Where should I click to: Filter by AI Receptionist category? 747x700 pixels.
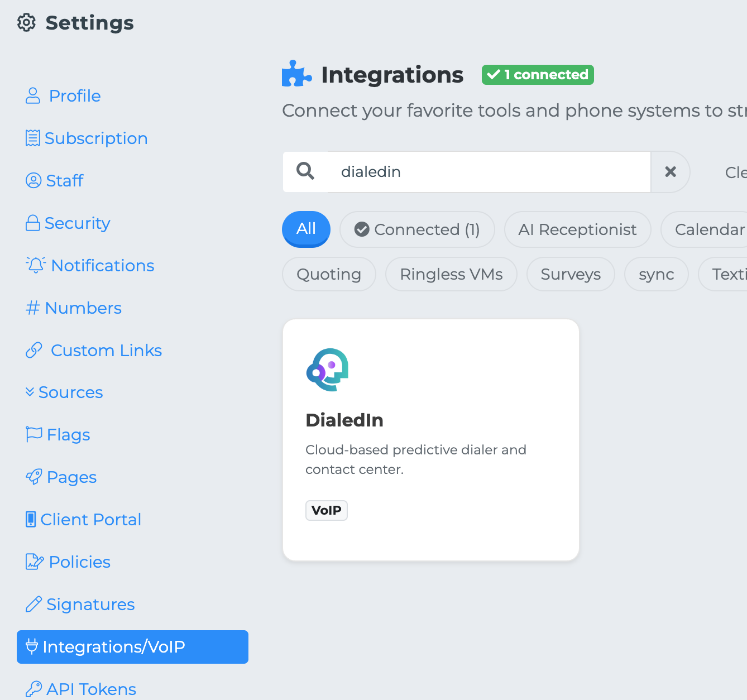click(x=577, y=229)
